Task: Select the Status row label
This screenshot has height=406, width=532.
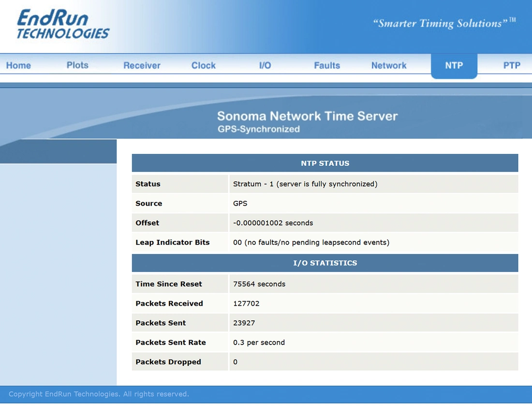Action: coord(148,184)
